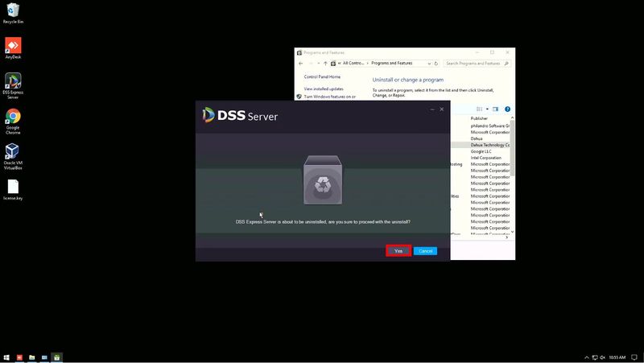
Task: Select the license.key file on desktop
Action: pyautogui.click(x=13, y=190)
